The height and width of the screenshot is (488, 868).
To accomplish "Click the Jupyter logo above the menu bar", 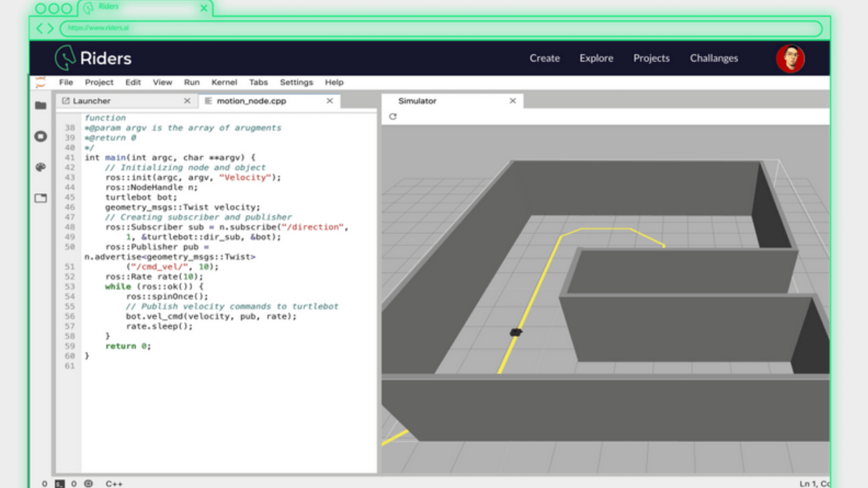I will [x=40, y=82].
